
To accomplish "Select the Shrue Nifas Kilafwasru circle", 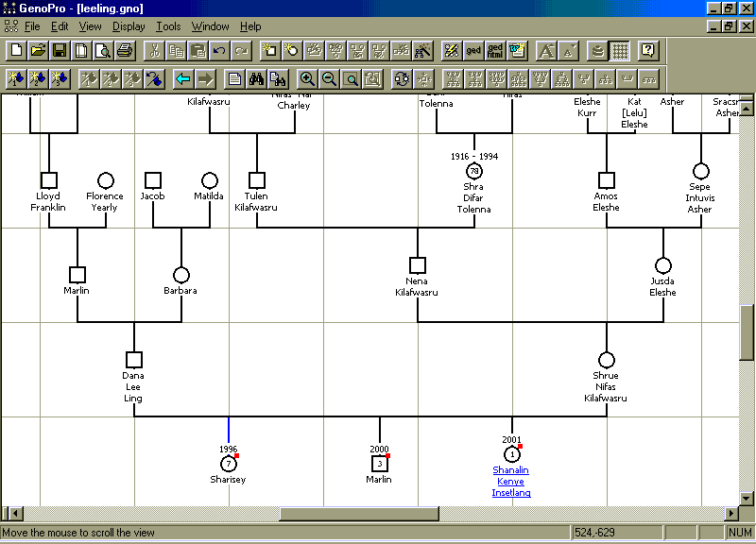I will click(x=607, y=360).
